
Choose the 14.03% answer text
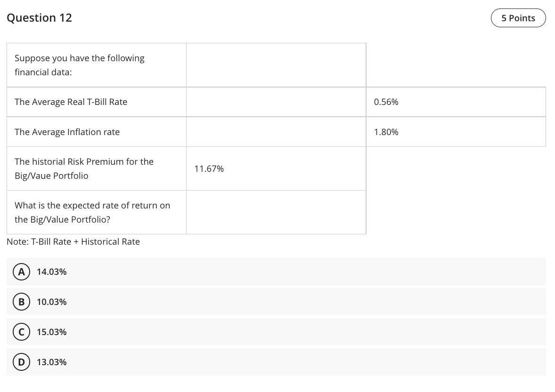(51, 272)
